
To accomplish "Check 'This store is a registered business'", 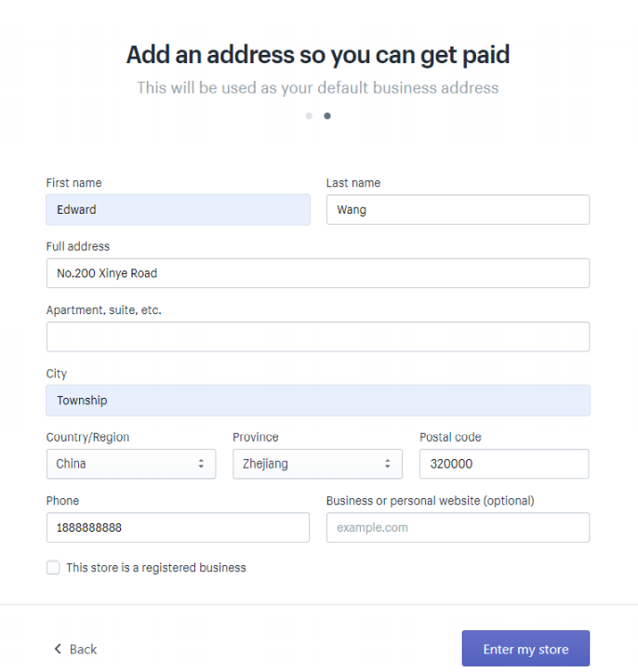I will [53, 567].
